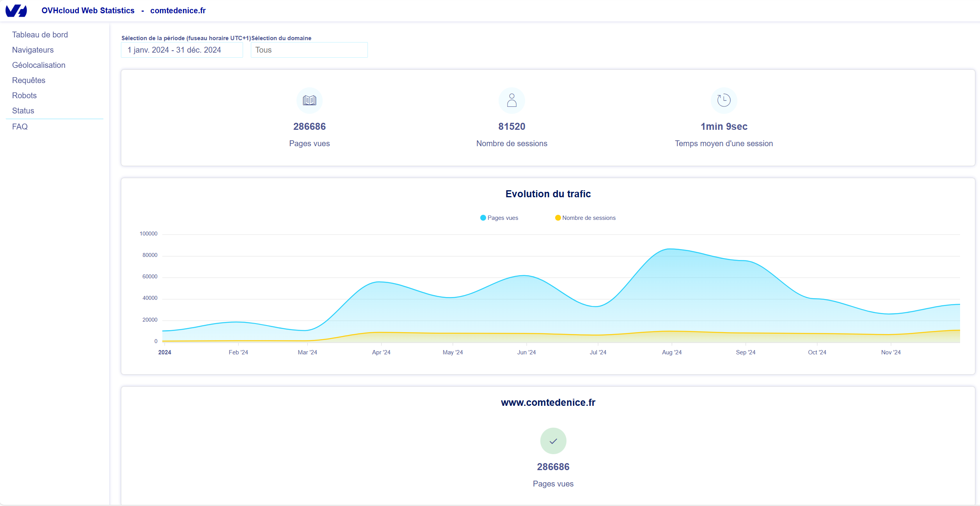Click the person icon for sessions

[511, 101]
